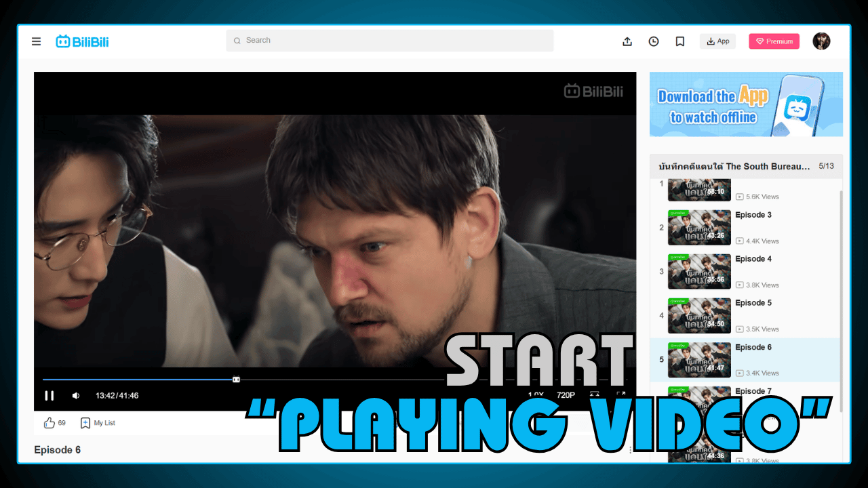The width and height of the screenshot is (868, 488).
Task: Click the magnifier icon in search bar
Action: click(237, 41)
